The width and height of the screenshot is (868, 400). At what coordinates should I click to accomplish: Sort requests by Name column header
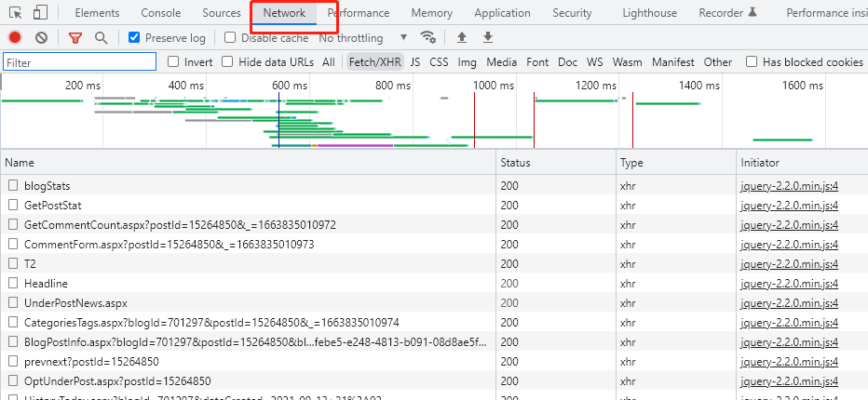248,163
